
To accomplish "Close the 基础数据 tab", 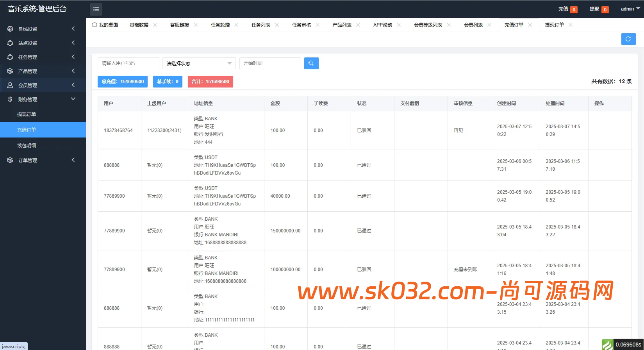I will click(x=155, y=25).
